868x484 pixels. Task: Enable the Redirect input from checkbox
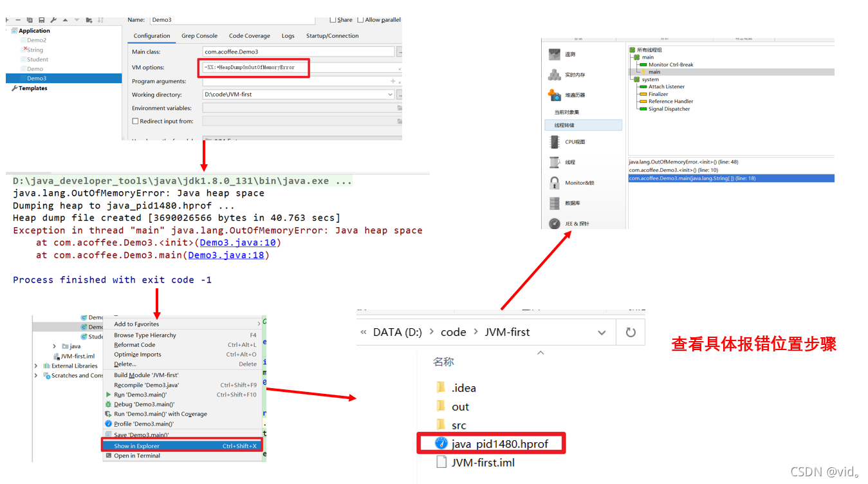tap(135, 121)
